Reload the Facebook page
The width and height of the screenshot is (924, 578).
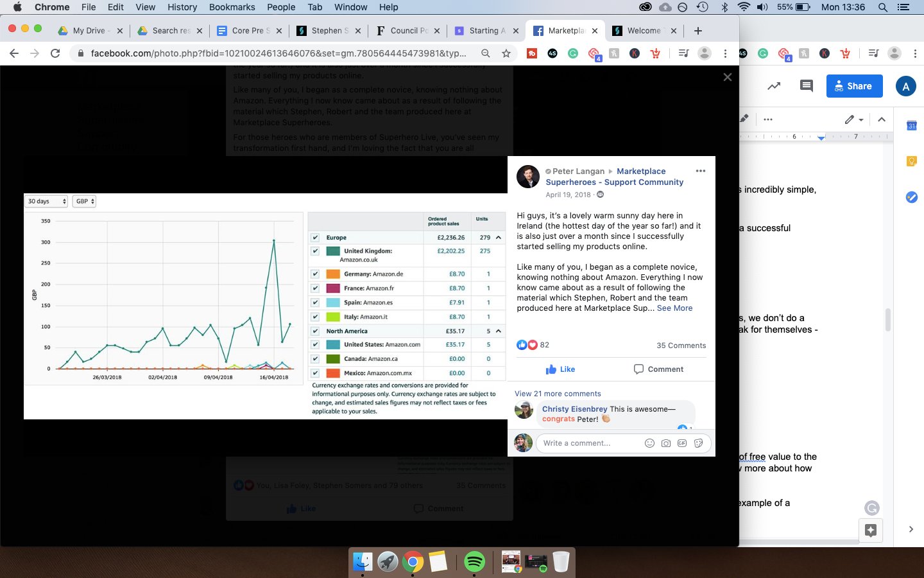coord(55,53)
